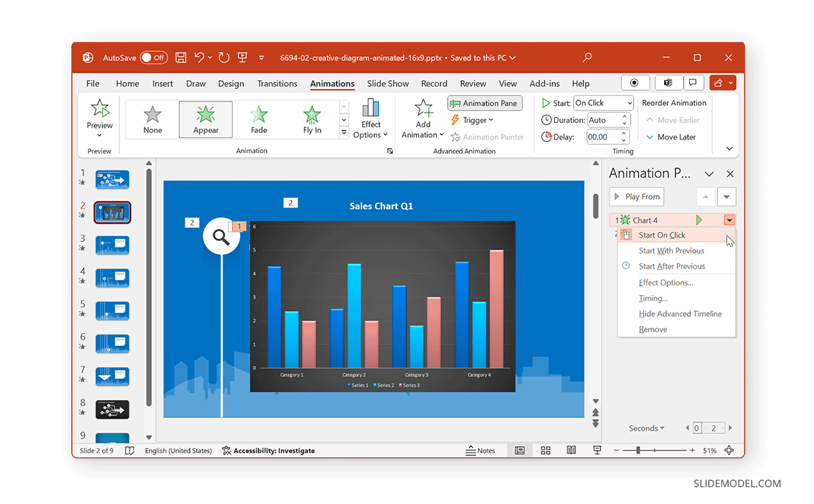This screenshot has width=814, height=504.
Task: Apply the Fly In animation
Action: (x=311, y=119)
